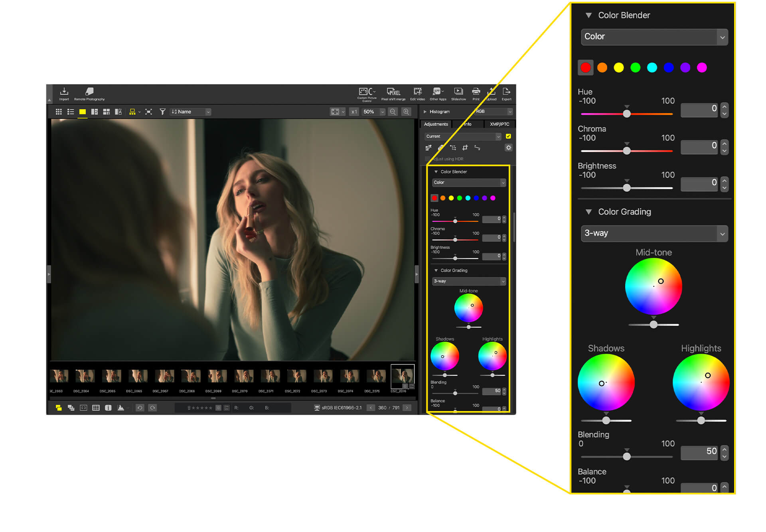Enable the Adjust using HDR checkbox
The height and width of the screenshot is (532, 766).
tap(427, 159)
